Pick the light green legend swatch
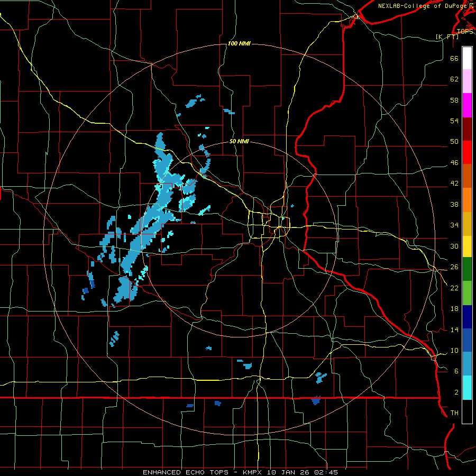The height and width of the screenshot is (476, 476). pyautogui.click(x=467, y=293)
